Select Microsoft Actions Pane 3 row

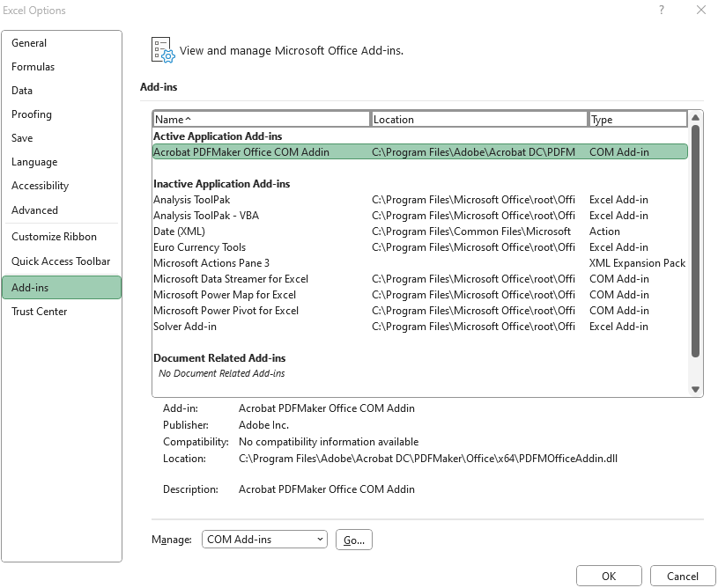point(420,263)
